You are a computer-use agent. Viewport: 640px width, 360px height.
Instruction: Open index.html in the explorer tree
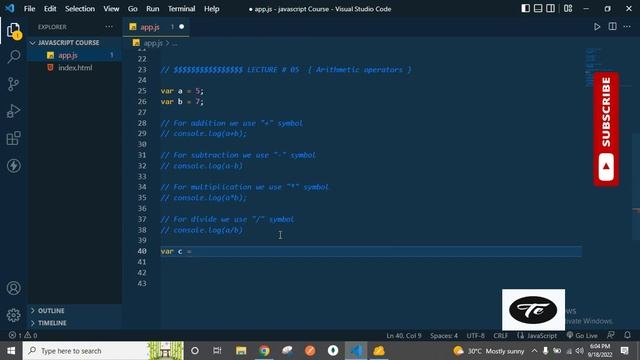pyautogui.click(x=75, y=68)
